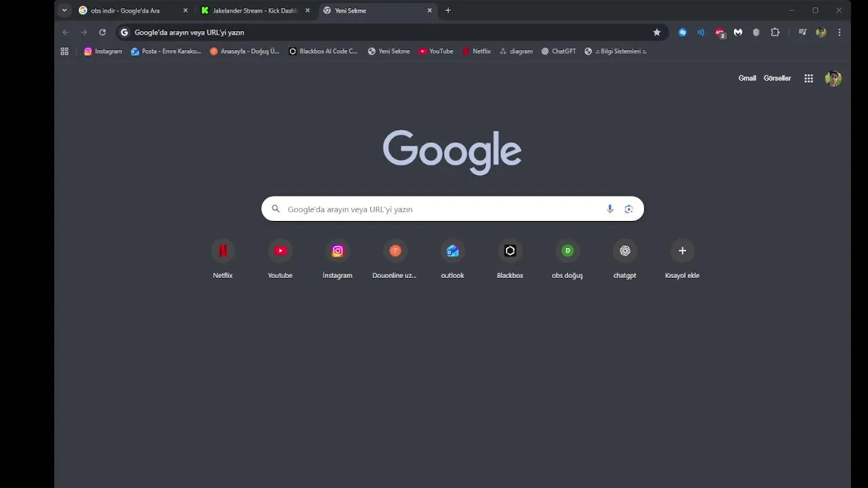Open the red extension with badge 2
The width and height of the screenshot is (868, 488).
(719, 32)
